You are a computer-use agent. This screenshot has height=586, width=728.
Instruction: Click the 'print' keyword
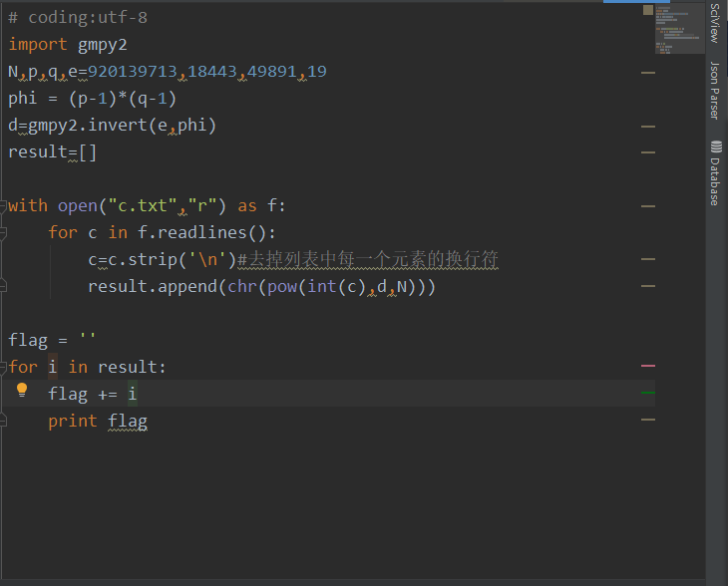[x=73, y=421]
